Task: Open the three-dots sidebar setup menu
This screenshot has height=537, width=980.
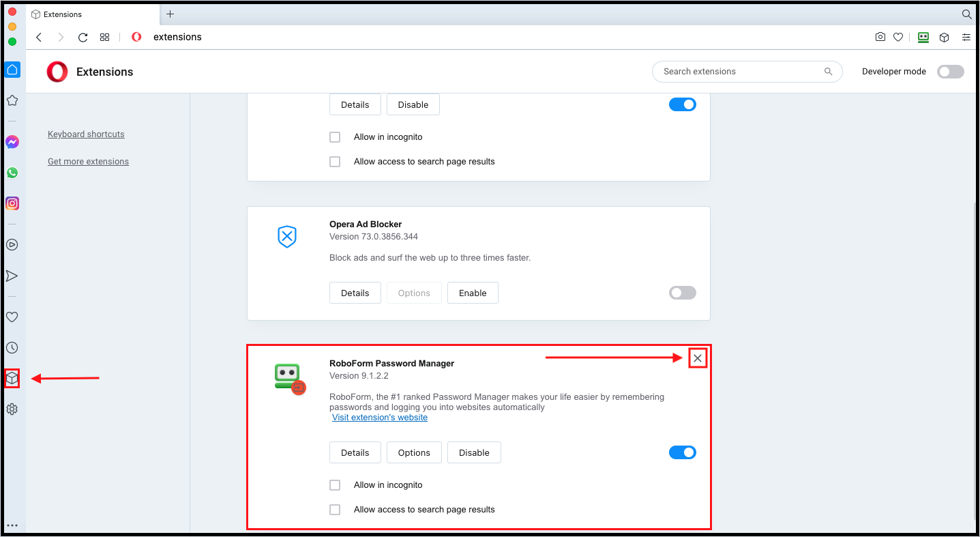Action: (12, 525)
